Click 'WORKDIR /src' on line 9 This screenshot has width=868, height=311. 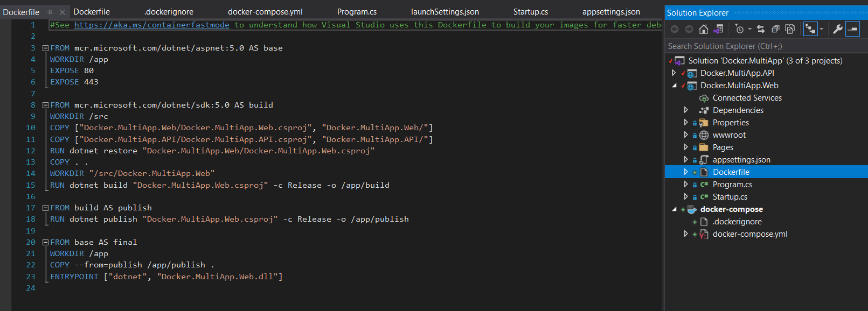[x=79, y=116]
